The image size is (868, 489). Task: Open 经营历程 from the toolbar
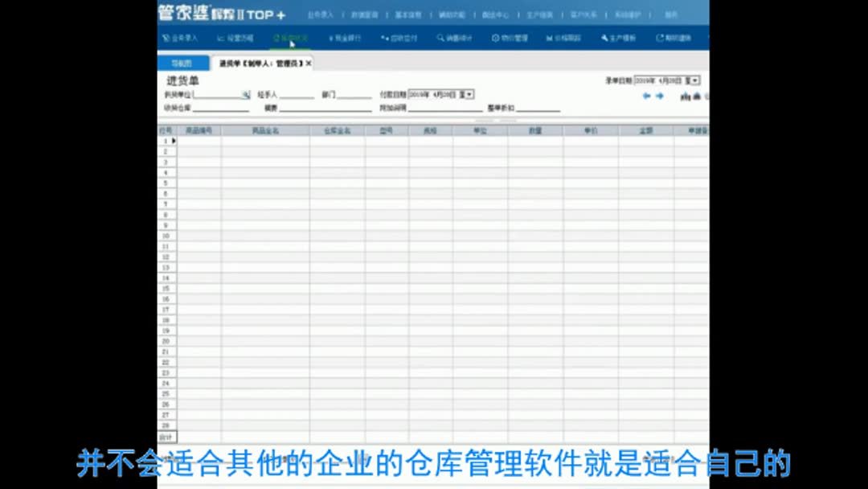(233, 37)
